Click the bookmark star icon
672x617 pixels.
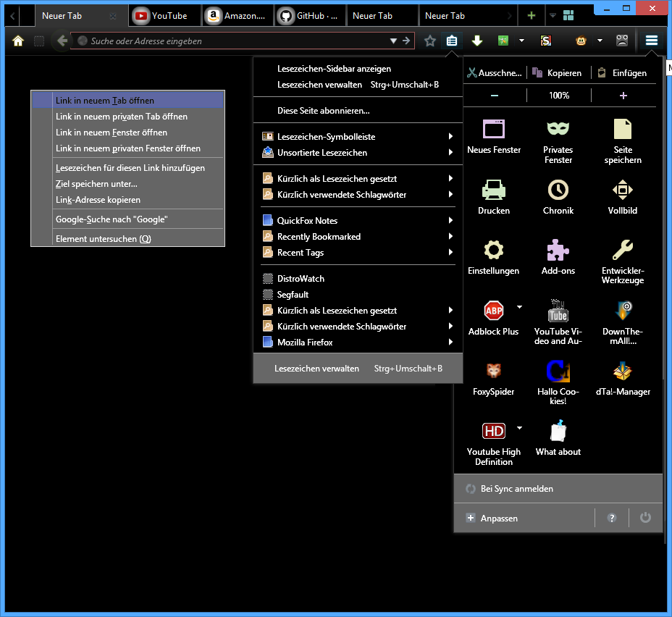tap(430, 41)
